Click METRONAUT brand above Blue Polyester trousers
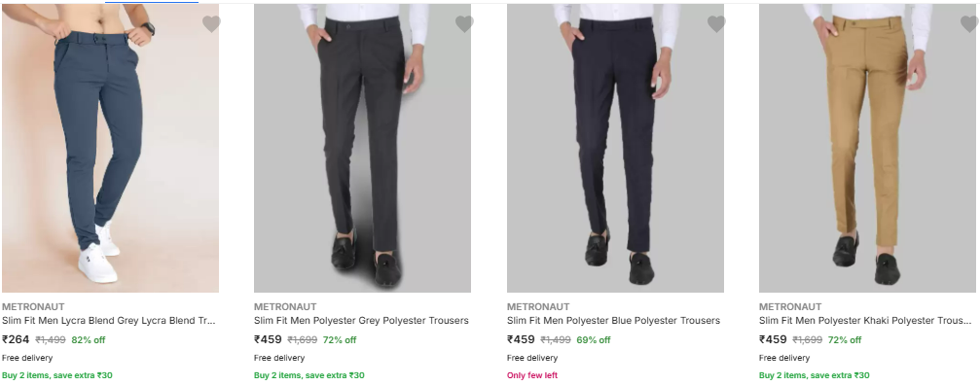 pos(538,306)
